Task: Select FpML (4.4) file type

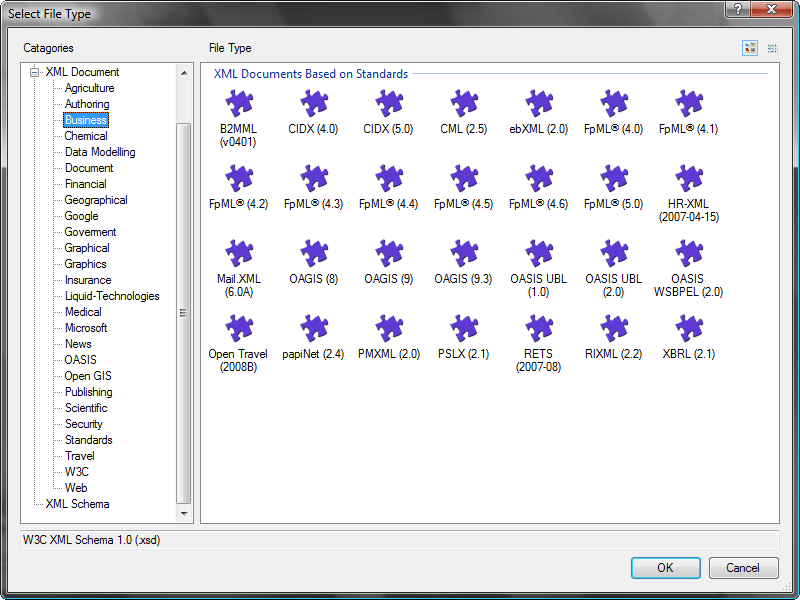Action: coord(388,179)
